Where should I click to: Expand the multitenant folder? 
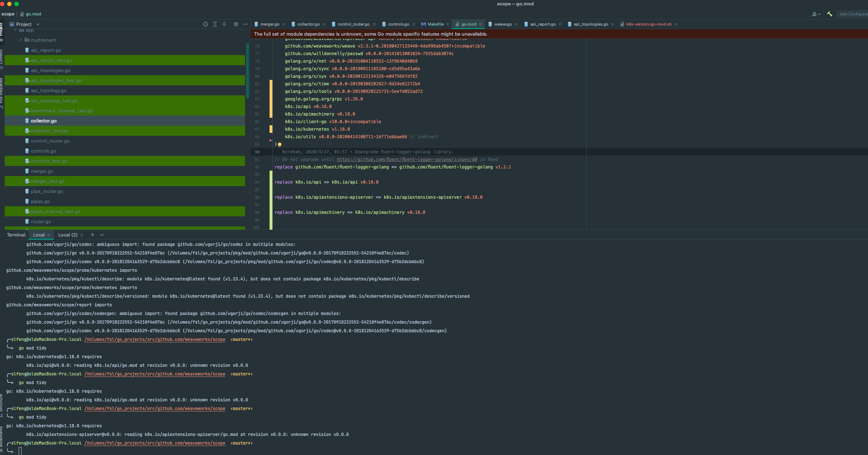coord(21,40)
